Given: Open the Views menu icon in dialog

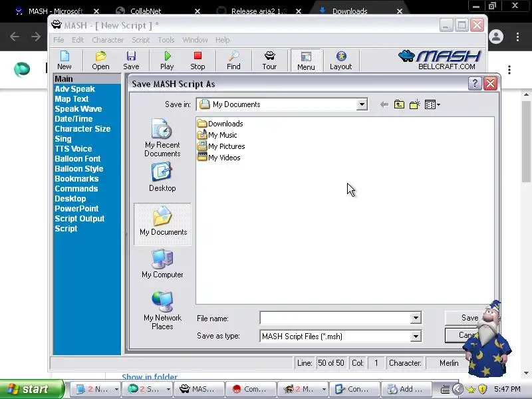Looking at the screenshot, I should 433,104.
